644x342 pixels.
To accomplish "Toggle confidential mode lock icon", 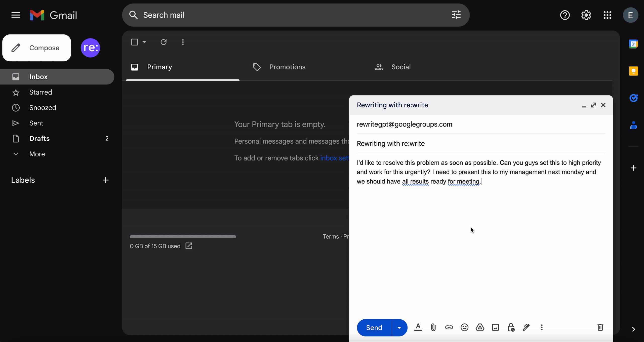I will point(511,327).
